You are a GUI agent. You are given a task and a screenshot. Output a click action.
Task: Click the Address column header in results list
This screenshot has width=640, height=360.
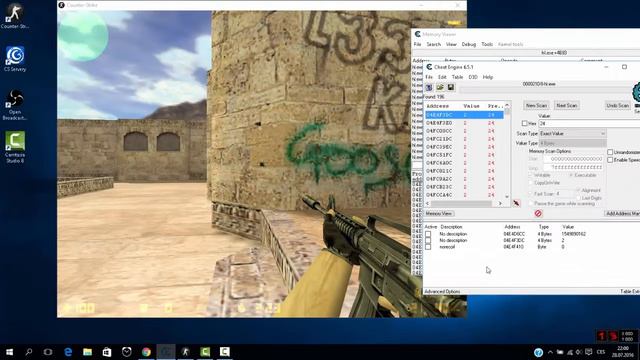(x=437, y=106)
